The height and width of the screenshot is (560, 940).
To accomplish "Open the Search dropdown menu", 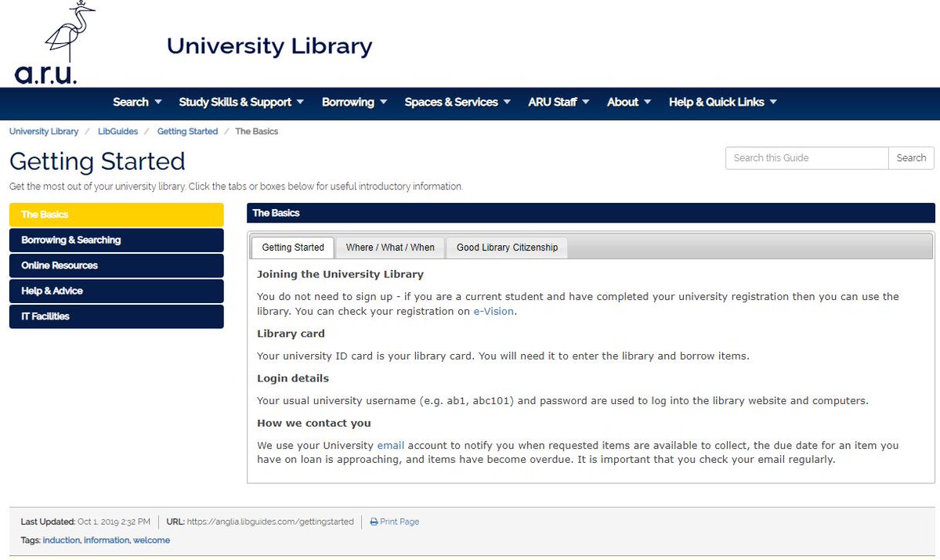I will [137, 102].
